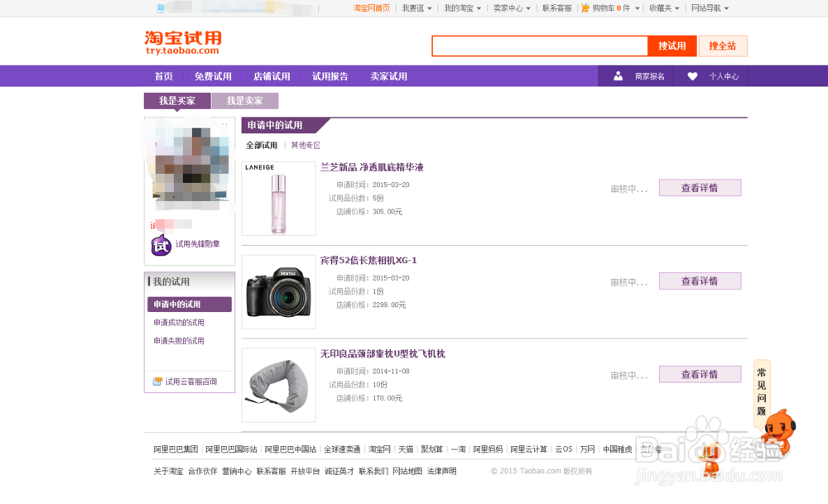The width and height of the screenshot is (828, 504).
Task: Open 中国雅虎 footer link
Action: [x=618, y=449]
